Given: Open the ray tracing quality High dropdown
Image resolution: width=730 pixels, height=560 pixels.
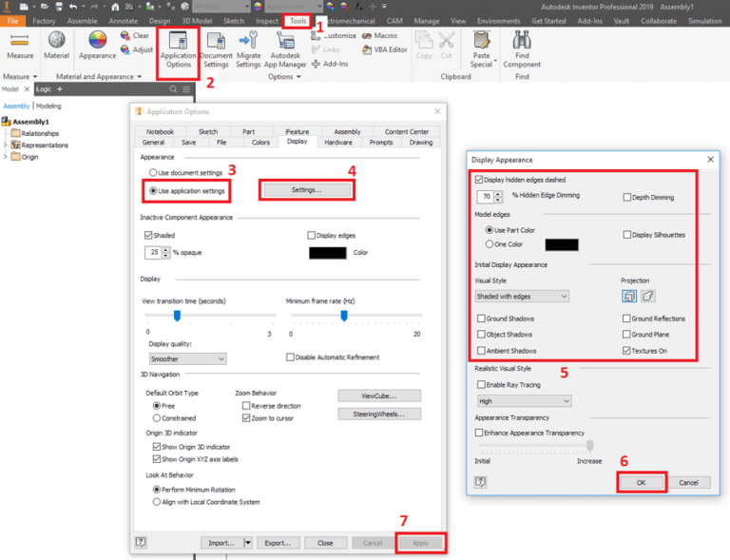Looking at the screenshot, I should (525, 401).
